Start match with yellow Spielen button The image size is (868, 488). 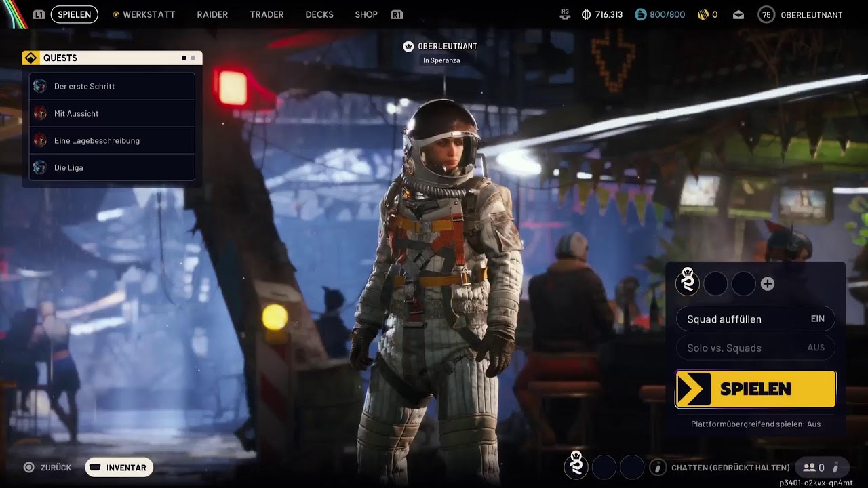[755, 389]
